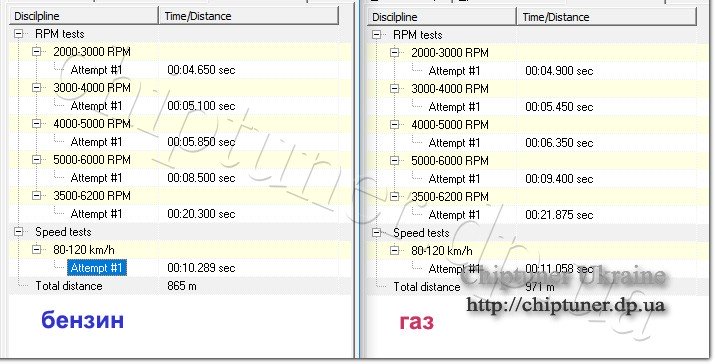Select Attempt #1 under 80-120 km/h, right panel
Screen dimensions: 715x364
455,269
